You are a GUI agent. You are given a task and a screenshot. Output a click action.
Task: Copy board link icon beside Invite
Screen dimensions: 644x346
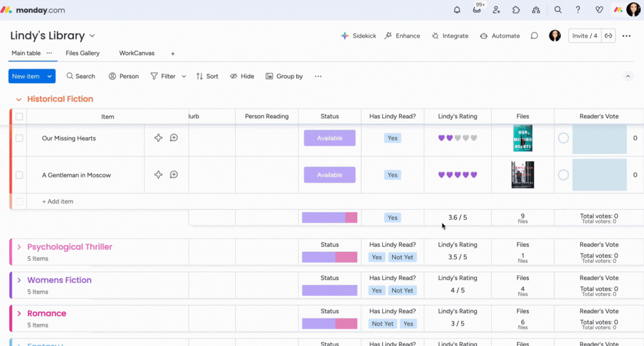(x=608, y=36)
